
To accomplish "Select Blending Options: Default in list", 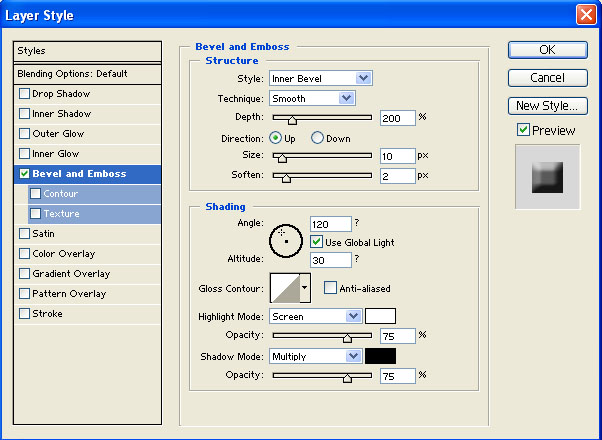I will coord(88,74).
